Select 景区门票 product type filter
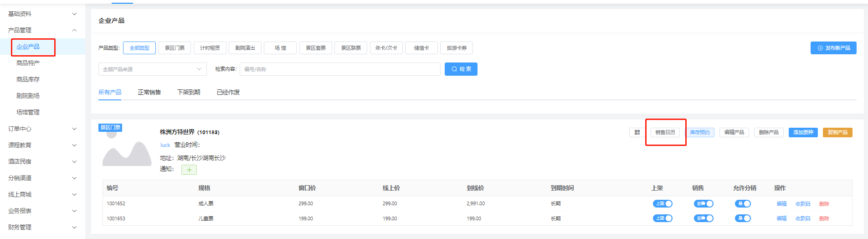The image size is (868, 239). click(x=175, y=48)
